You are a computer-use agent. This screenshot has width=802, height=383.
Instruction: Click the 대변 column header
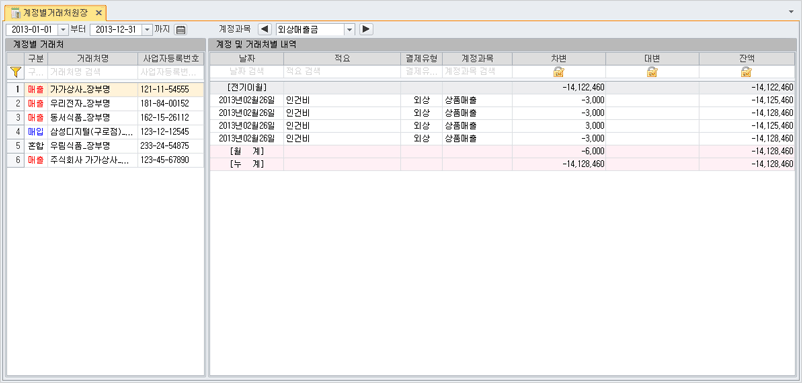(653, 58)
